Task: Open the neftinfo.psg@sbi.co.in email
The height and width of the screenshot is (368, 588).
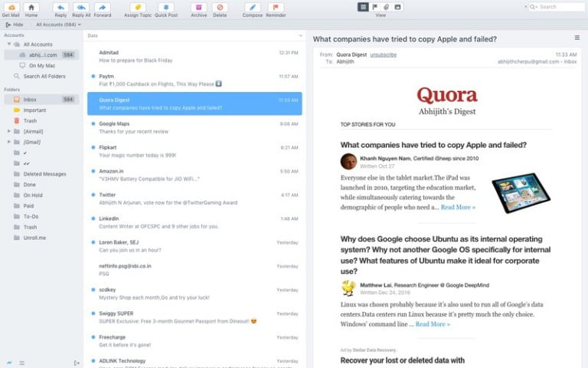Action: pyautogui.click(x=194, y=270)
